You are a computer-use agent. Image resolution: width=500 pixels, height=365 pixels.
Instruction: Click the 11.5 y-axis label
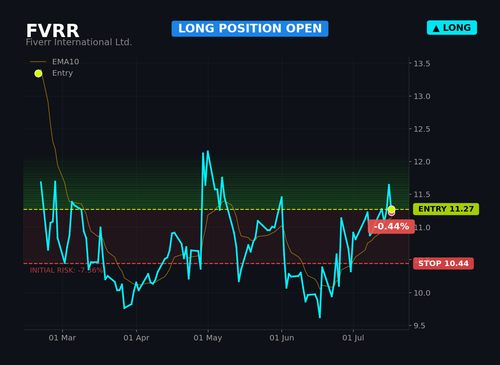(422, 194)
